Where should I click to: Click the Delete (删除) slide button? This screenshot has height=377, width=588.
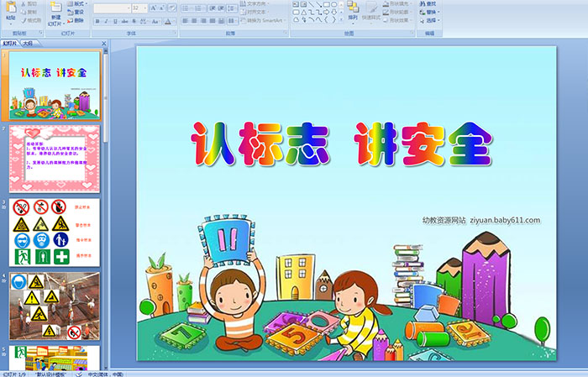click(x=76, y=20)
